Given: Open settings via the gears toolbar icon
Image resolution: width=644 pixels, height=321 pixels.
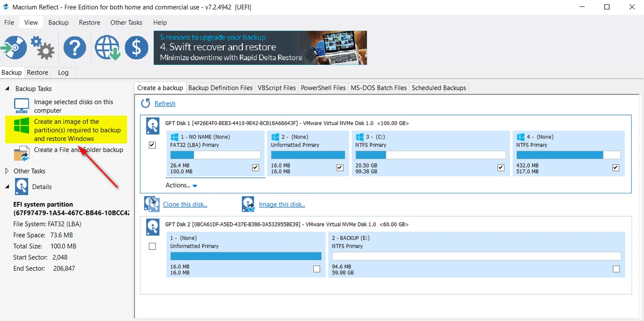Looking at the screenshot, I should click(43, 47).
